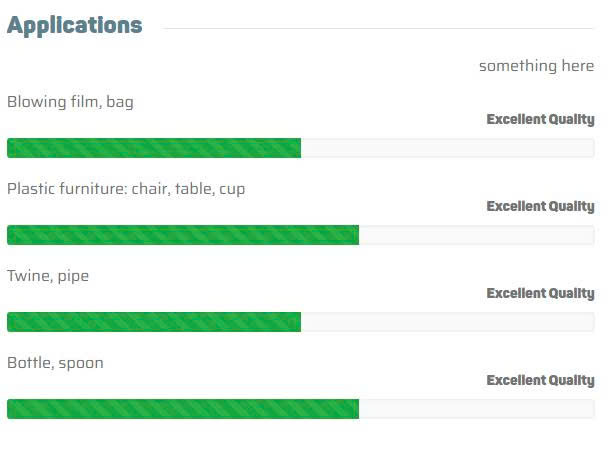Click empty track of Blowing film progress bar

click(x=447, y=148)
